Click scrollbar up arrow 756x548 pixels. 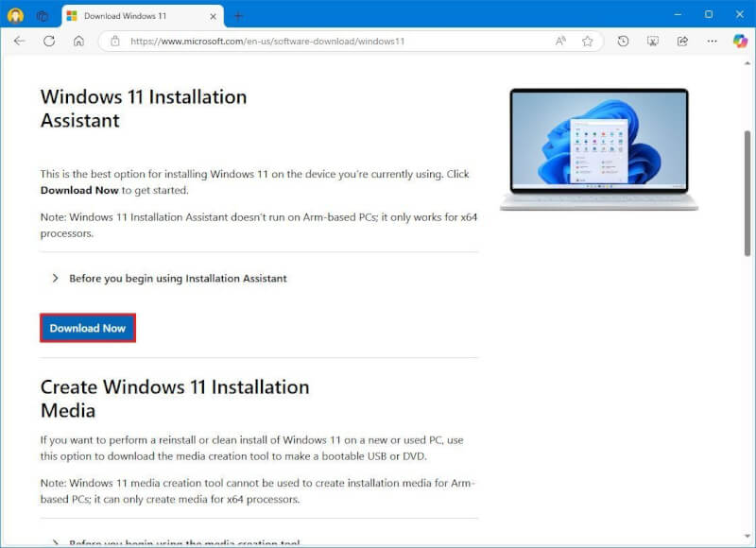[747, 63]
